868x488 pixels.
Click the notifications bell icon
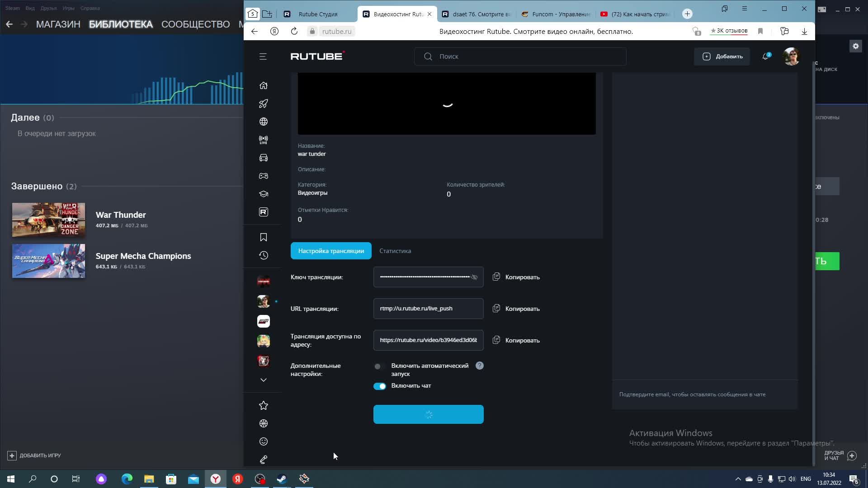[x=766, y=56]
